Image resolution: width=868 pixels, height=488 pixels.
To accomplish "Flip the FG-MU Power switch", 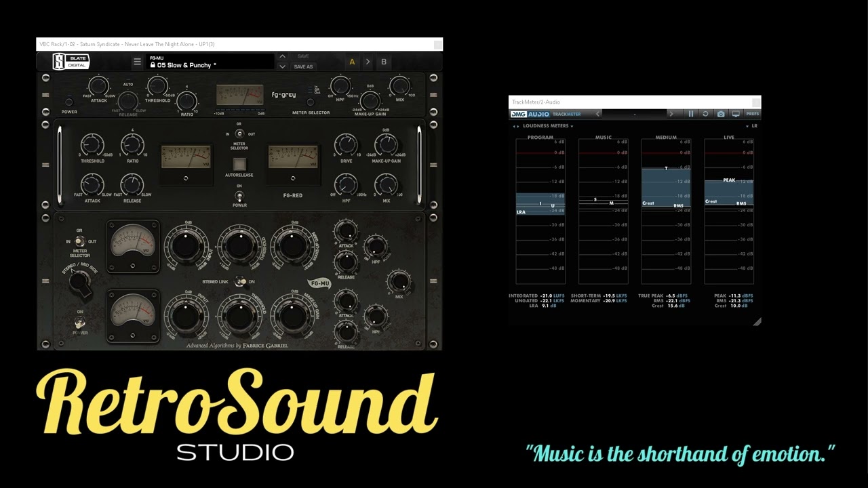I will 80,323.
